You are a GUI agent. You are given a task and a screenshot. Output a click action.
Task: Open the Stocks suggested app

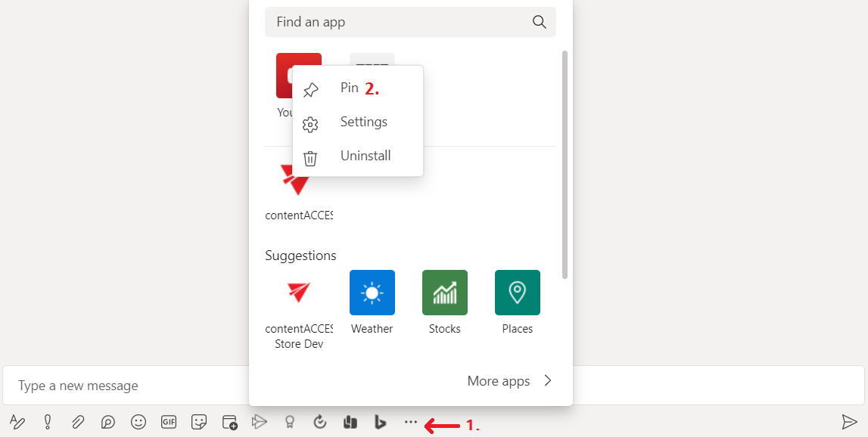pyautogui.click(x=444, y=293)
